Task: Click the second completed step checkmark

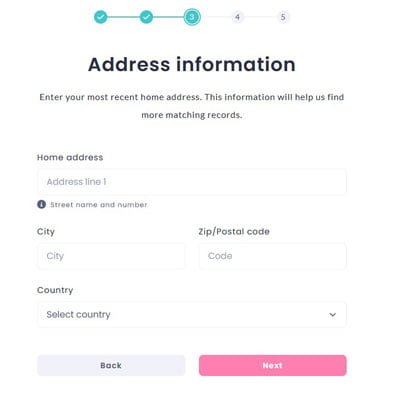Action: [146, 17]
